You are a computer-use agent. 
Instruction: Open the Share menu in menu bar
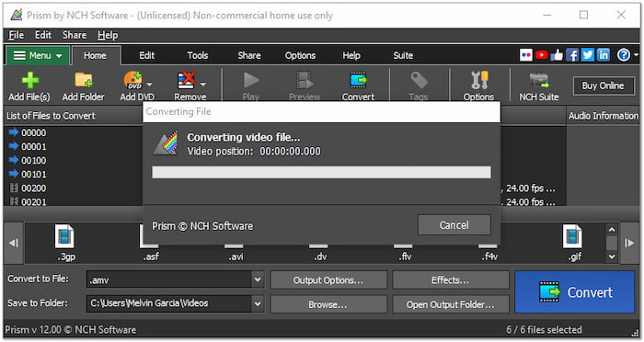pyautogui.click(x=75, y=35)
